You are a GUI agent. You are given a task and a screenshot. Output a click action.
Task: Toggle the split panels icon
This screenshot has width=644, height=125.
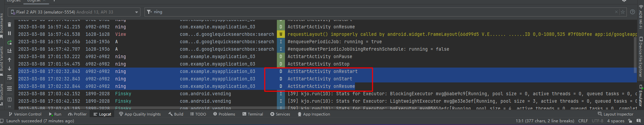(9, 99)
